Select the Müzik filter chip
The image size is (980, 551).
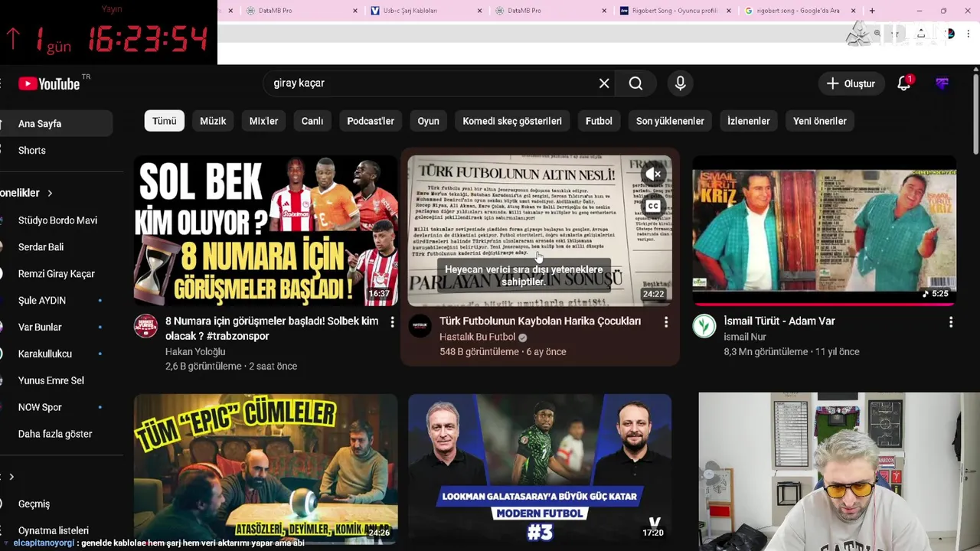pos(213,121)
